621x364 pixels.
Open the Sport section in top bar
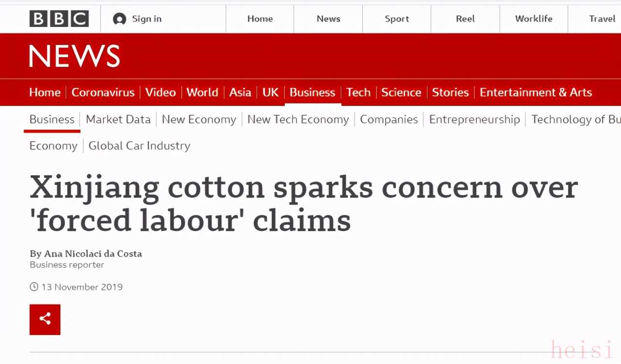[x=397, y=19]
